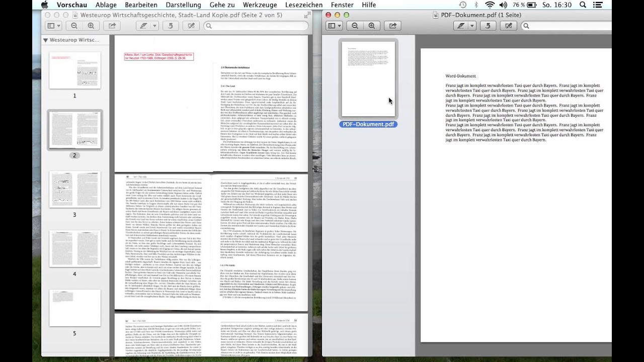Screen dimensions: 644x362
Task: Click PDF-Dokument.pdf title bar document icon
Action: click(x=436, y=15)
